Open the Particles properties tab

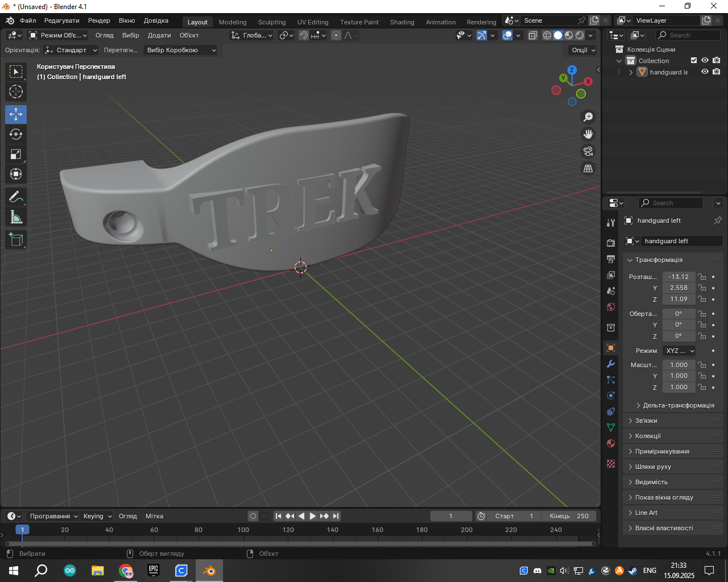[611, 380]
